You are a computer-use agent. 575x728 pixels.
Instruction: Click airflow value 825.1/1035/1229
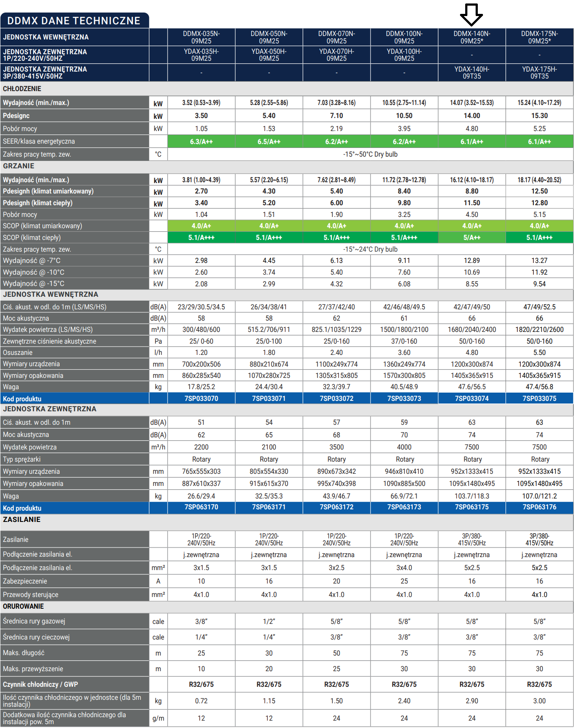[337, 330]
